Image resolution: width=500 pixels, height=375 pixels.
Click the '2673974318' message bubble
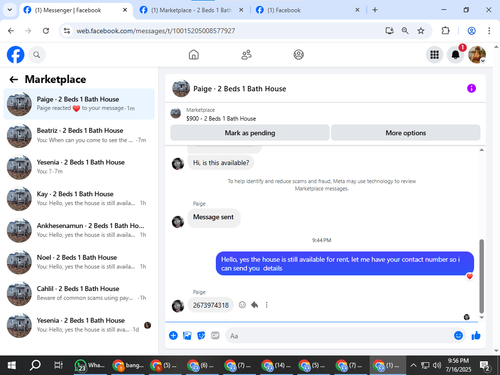coord(211,305)
